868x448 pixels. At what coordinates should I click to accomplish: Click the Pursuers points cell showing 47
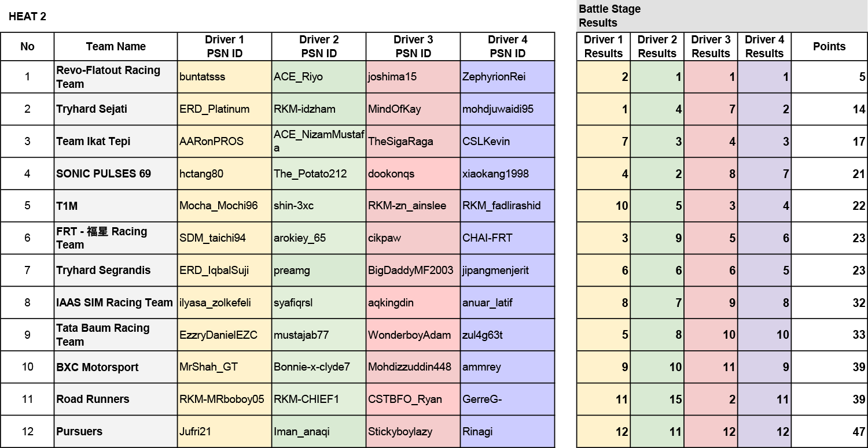829,432
